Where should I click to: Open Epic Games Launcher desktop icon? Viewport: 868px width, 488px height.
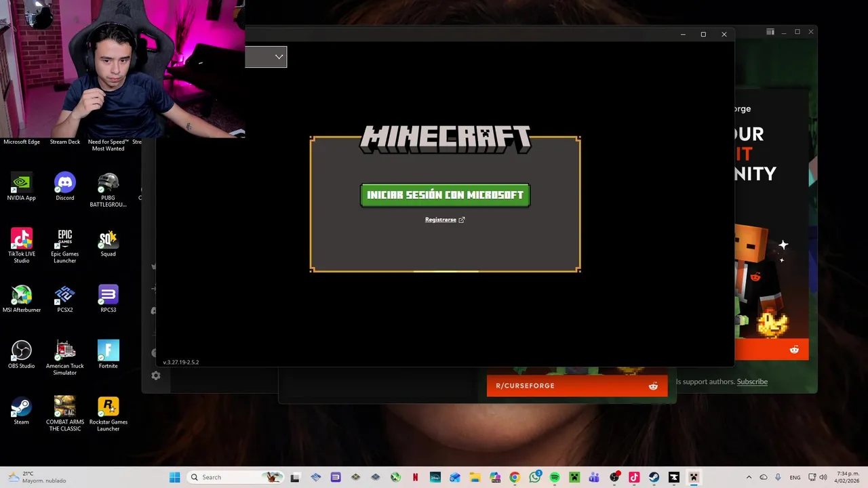tap(65, 246)
